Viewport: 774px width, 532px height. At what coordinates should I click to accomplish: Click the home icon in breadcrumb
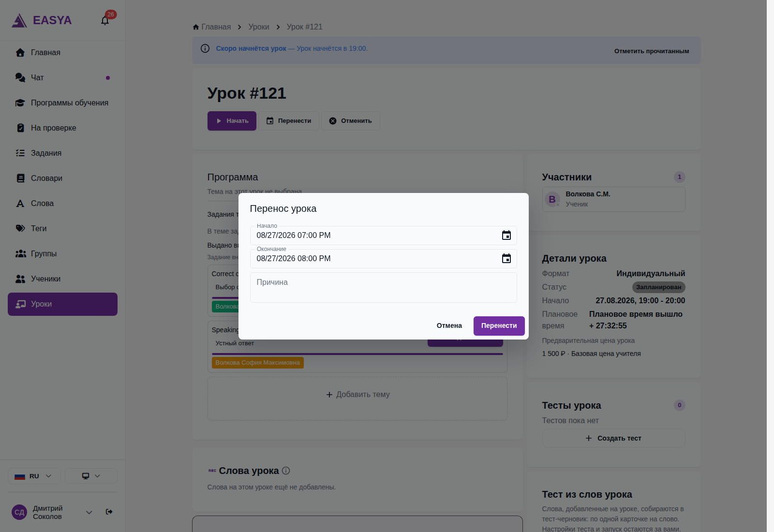[x=196, y=27]
